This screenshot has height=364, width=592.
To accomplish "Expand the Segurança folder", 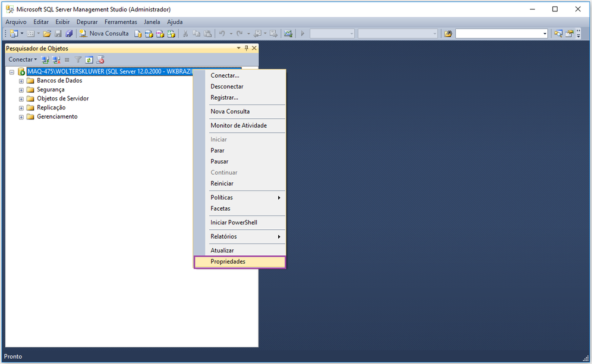I will 21,90.
